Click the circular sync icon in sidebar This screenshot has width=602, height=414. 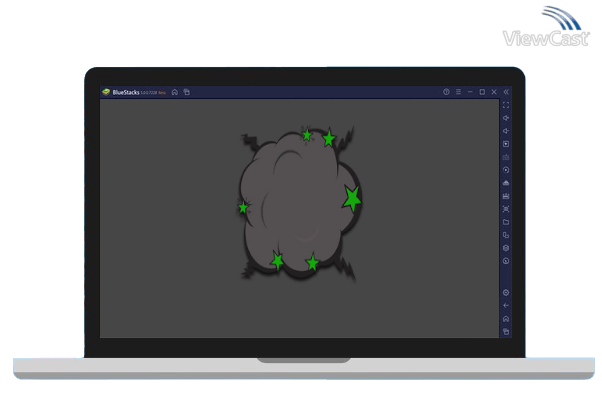506,170
